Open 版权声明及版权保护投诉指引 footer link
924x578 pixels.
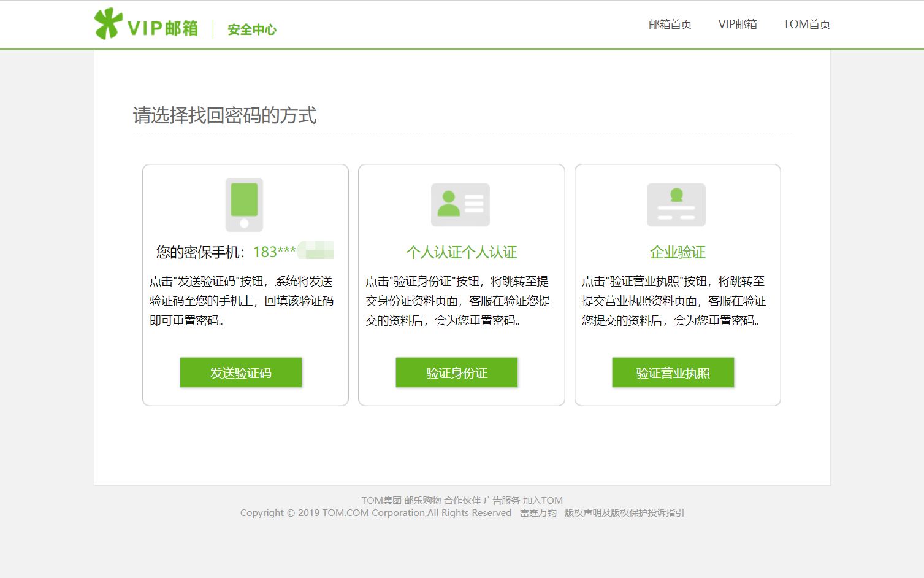624,513
